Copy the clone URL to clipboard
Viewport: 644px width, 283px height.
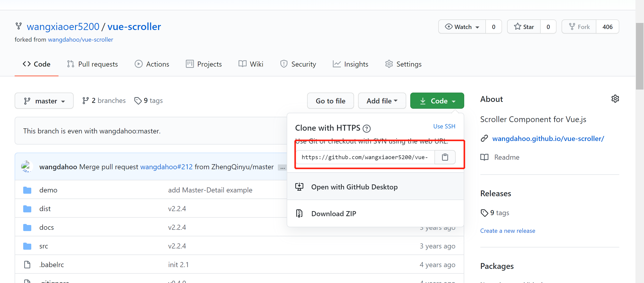[x=445, y=157]
